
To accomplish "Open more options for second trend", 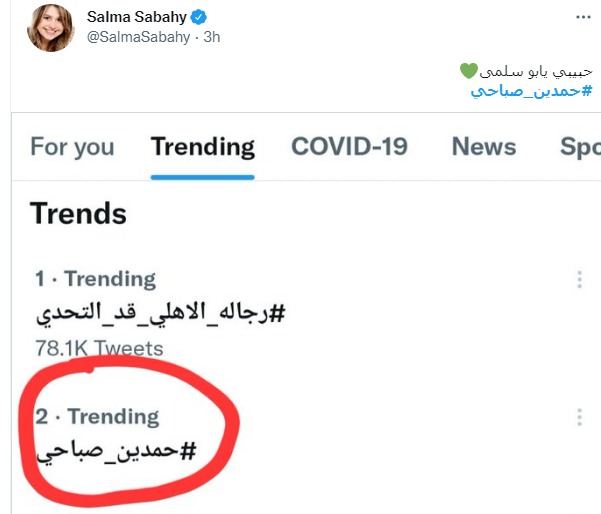I will (x=579, y=418).
